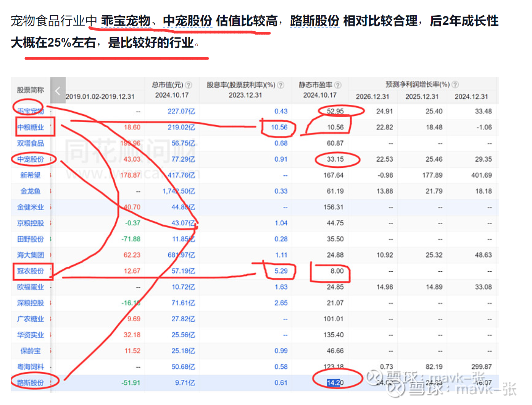Open 深粮控股 stock in the table
Image resolution: width=532 pixels, height=405 pixels.
(x=31, y=303)
